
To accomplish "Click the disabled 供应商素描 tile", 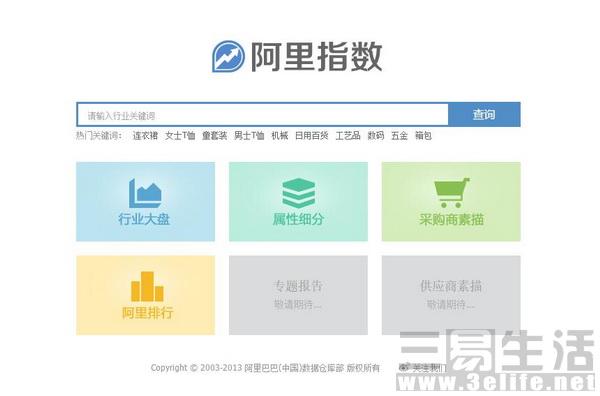I will point(451,295).
